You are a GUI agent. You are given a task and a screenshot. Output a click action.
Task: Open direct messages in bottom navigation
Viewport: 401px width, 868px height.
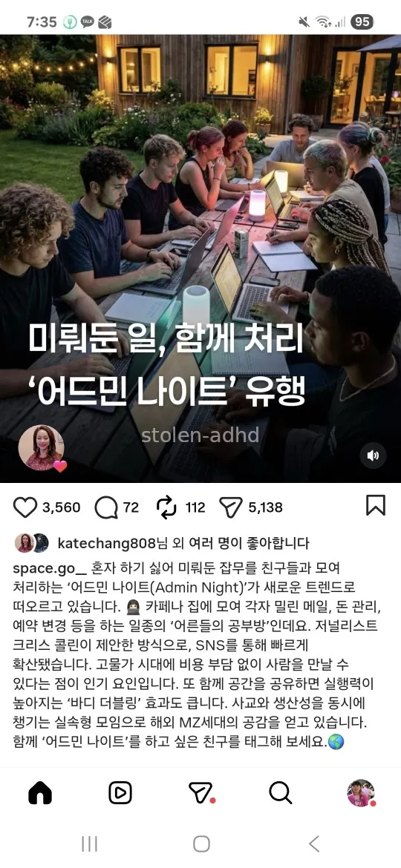click(x=201, y=793)
